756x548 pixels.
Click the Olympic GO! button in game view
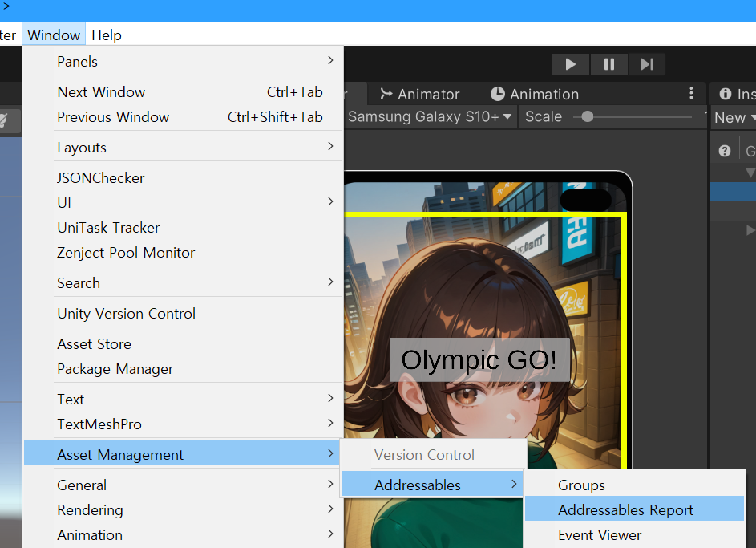479,360
